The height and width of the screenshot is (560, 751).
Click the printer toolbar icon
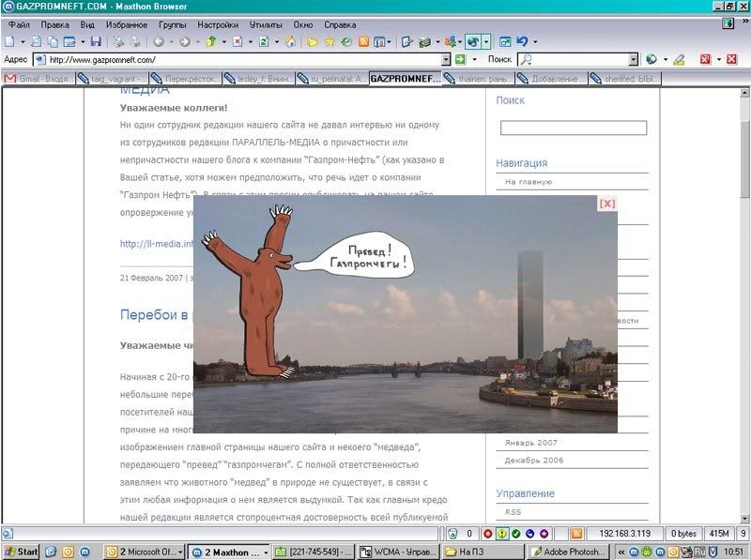click(118, 41)
